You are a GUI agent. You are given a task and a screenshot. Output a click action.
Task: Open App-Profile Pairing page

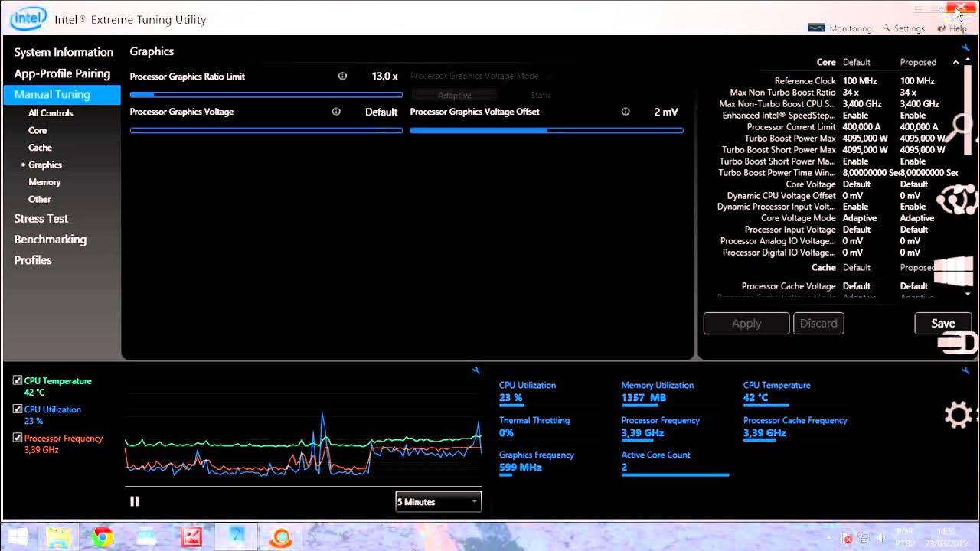click(x=62, y=73)
